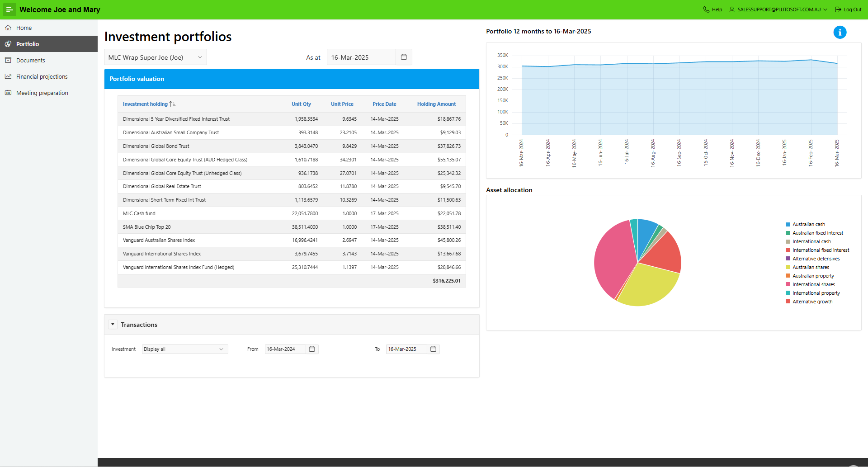Click the As at date input field

coord(361,57)
